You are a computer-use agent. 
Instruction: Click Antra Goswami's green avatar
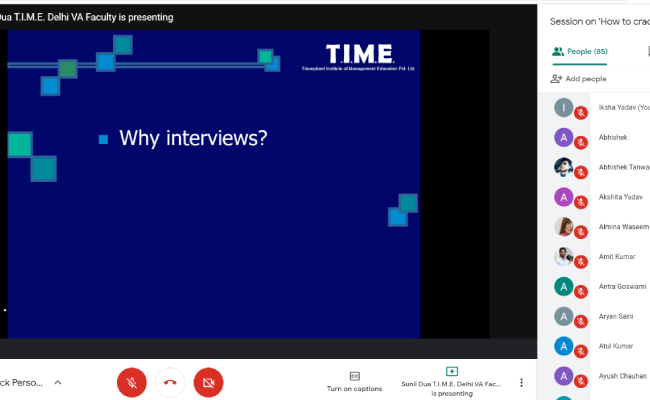(x=563, y=286)
